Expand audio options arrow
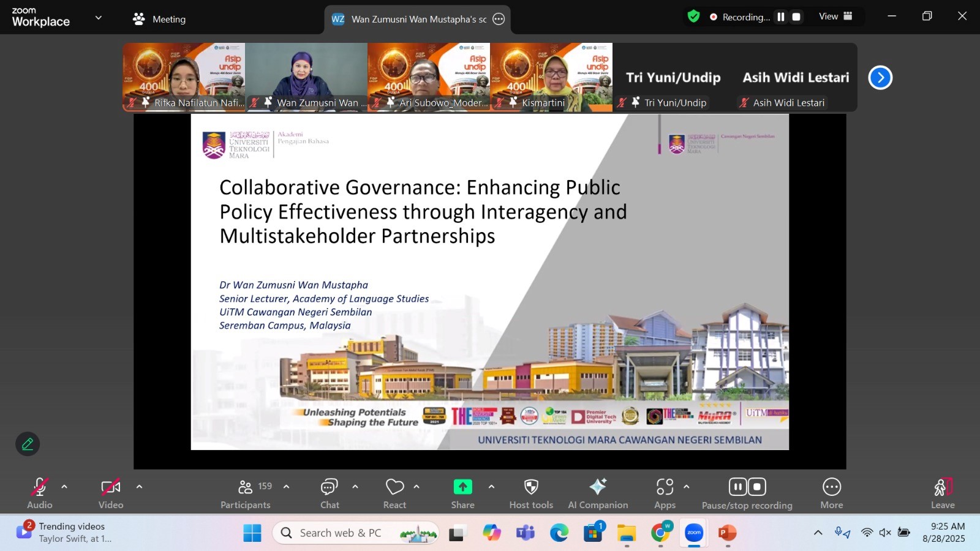The width and height of the screenshot is (980, 551). click(64, 487)
